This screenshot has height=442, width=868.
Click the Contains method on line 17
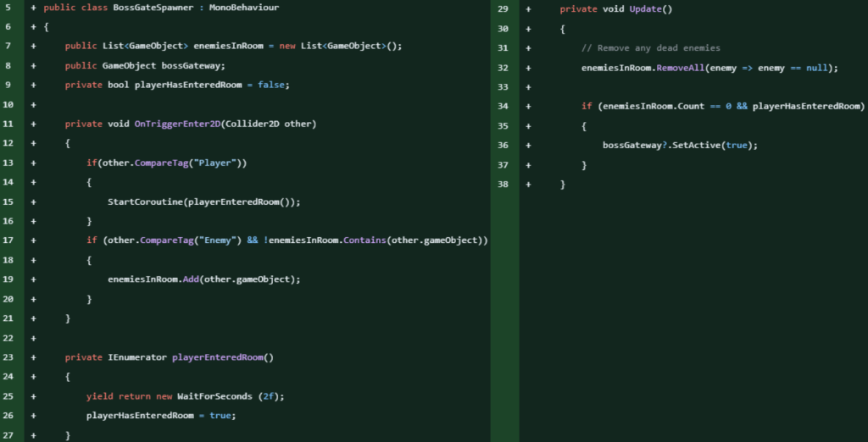(363, 240)
